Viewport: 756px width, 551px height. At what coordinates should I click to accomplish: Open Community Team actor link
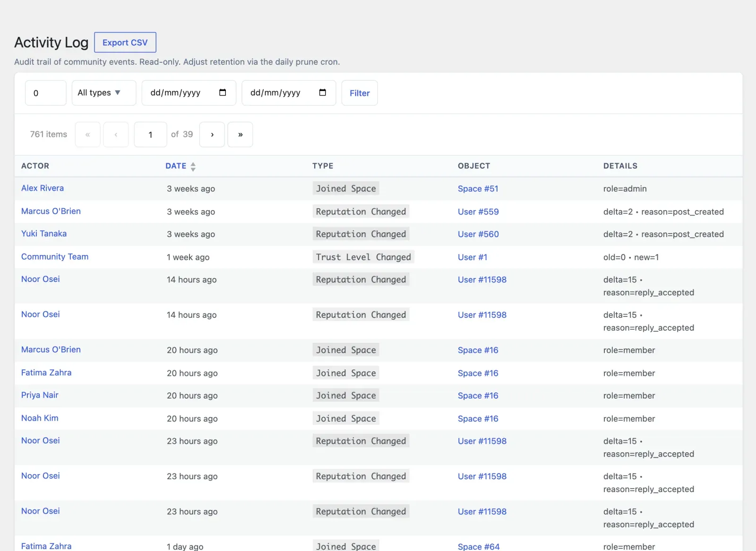point(55,256)
